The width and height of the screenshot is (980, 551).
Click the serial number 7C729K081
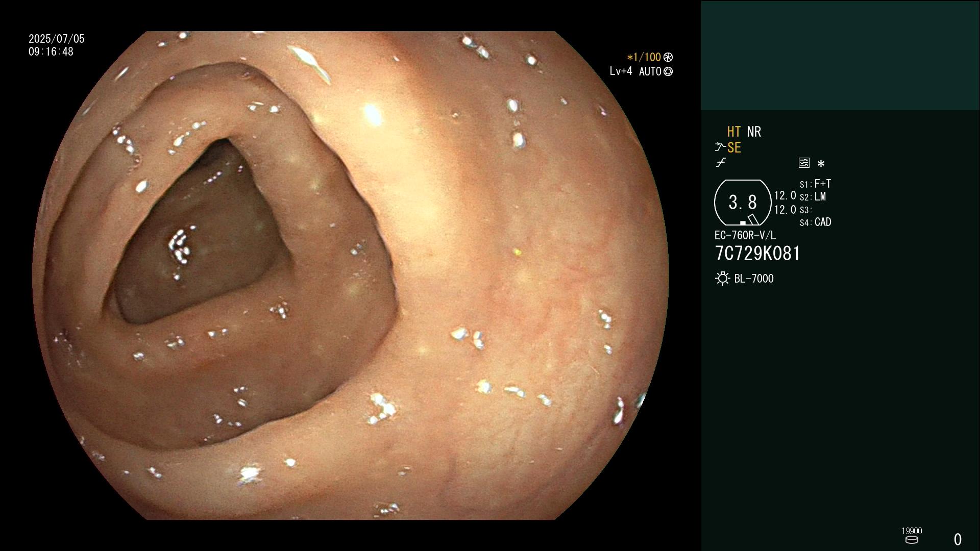[x=757, y=254]
